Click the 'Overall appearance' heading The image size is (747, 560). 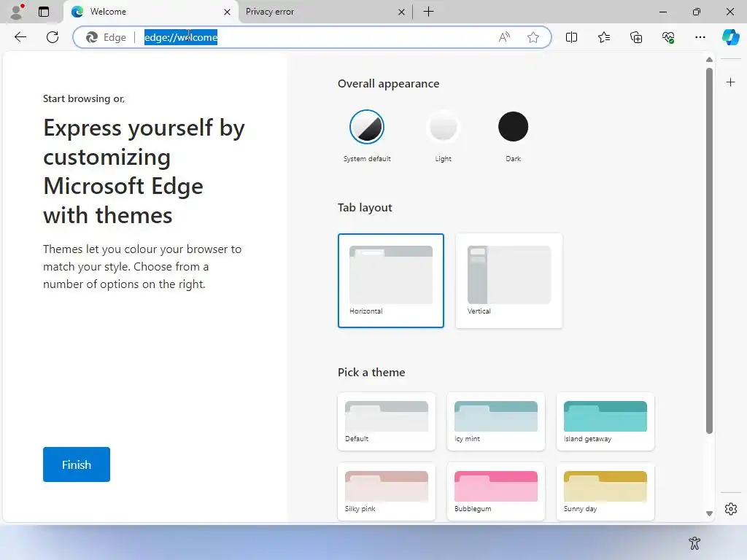click(x=388, y=84)
